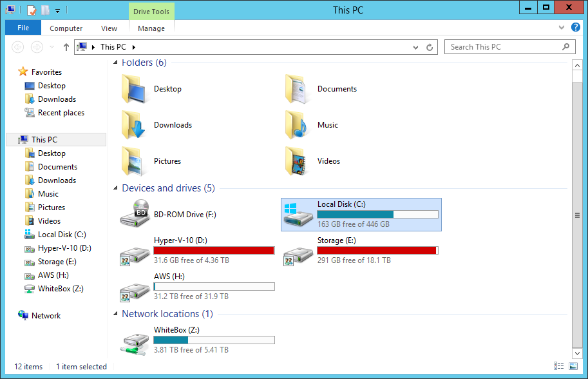This screenshot has width=588, height=379.
Task: Click the search magnifier icon
Action: pos(566,47)
